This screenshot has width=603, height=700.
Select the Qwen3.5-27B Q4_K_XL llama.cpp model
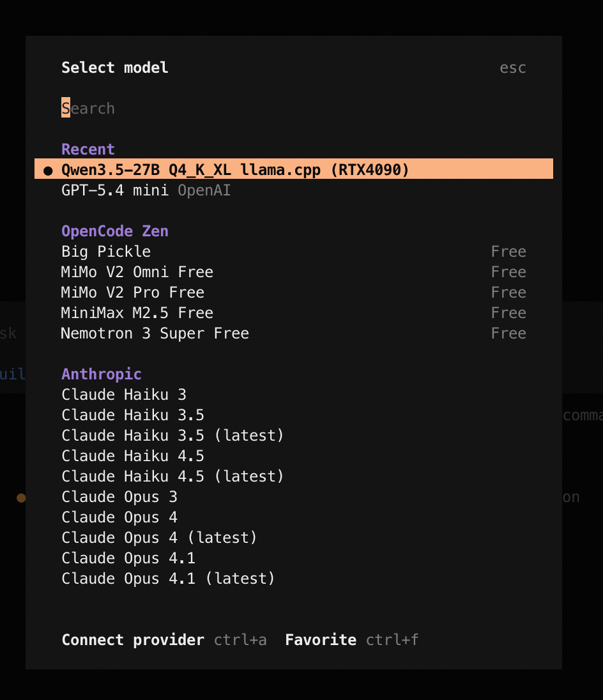click(235, 170)
